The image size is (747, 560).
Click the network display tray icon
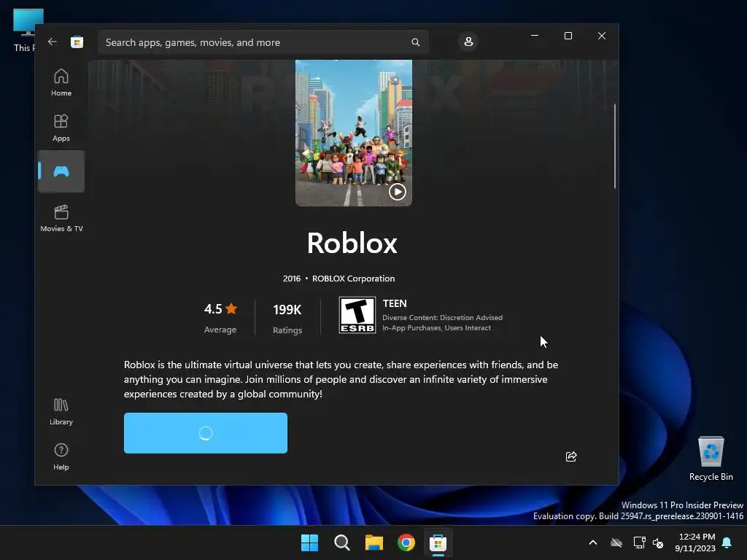pyautogui.click(x=639, y=542)
